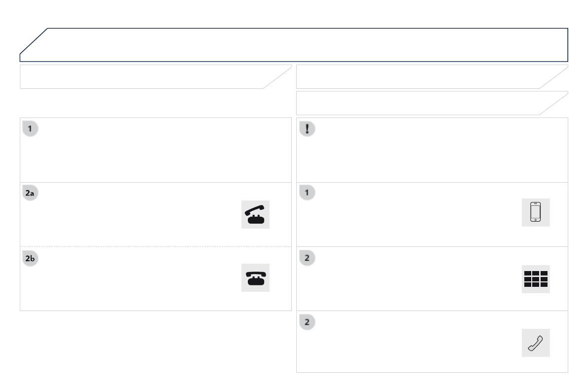Select the smartphone icon

click(x=536, y=213)
